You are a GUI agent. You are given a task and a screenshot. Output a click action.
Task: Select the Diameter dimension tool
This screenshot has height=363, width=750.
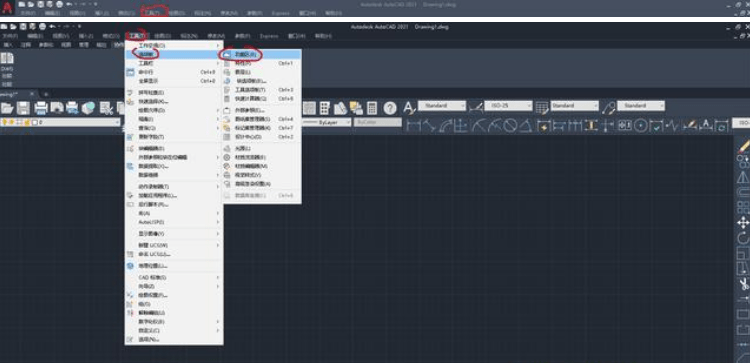point(510,126)
